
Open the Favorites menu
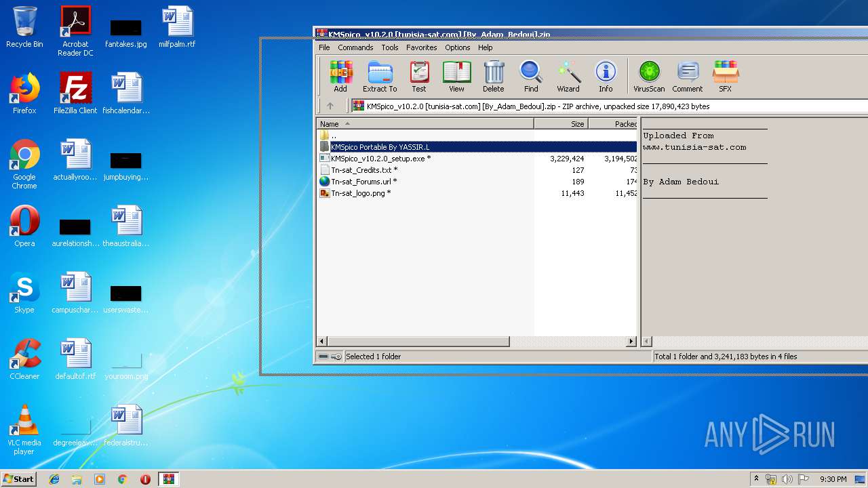click(x=422, y=47)
